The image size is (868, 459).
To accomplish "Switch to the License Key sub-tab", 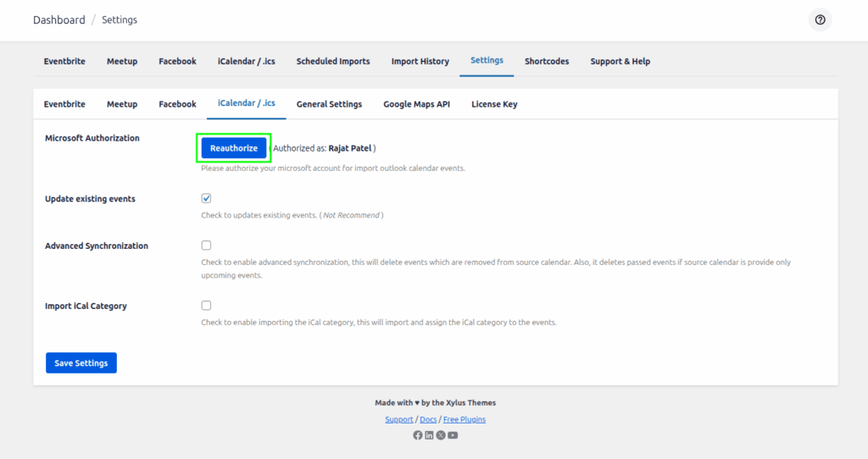I will [x=494, y=104].
